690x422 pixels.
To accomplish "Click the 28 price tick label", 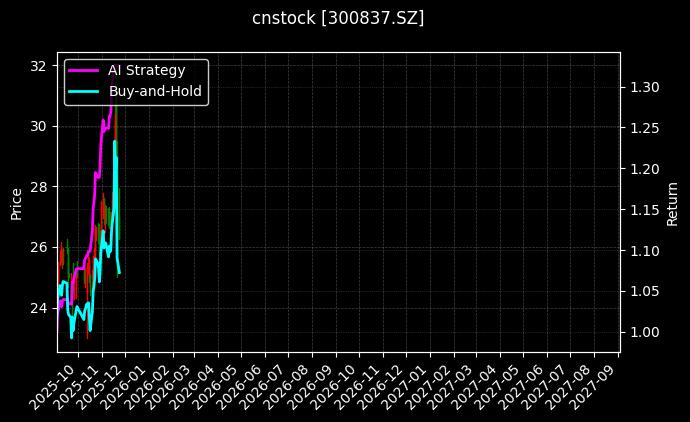I will [x=38, y=187].
